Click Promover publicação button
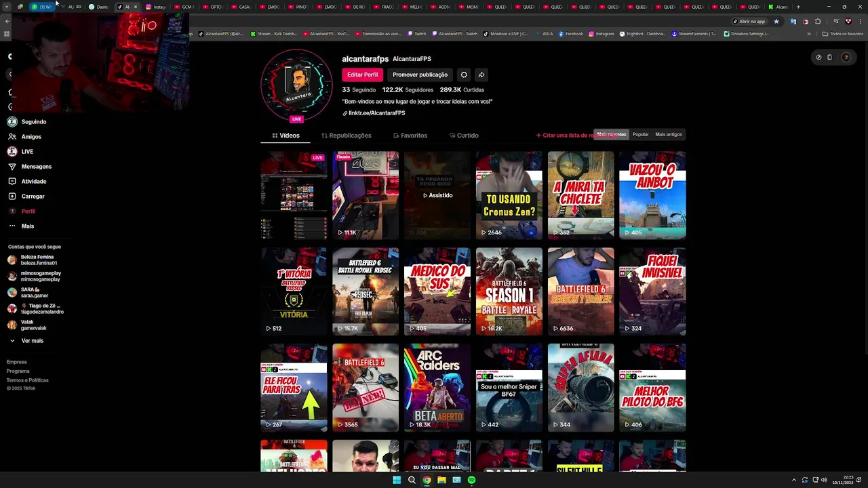 [420, 75]
